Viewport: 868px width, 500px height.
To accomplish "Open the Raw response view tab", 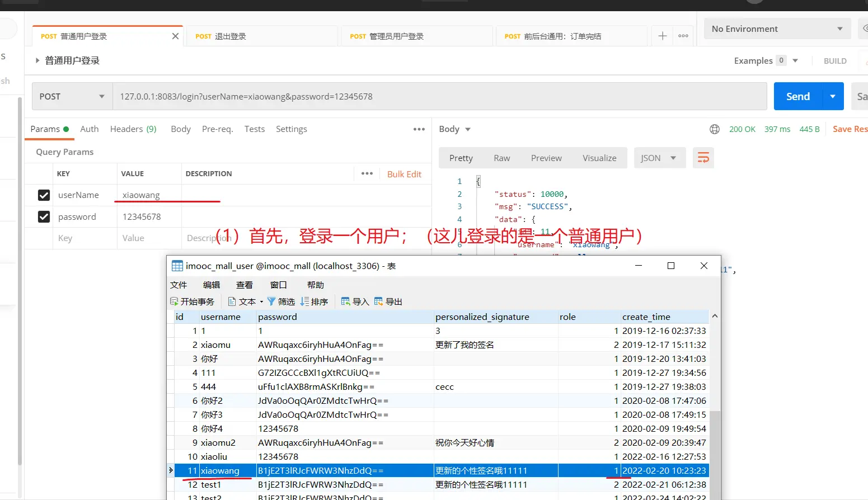I will click(x=501, y=158).
